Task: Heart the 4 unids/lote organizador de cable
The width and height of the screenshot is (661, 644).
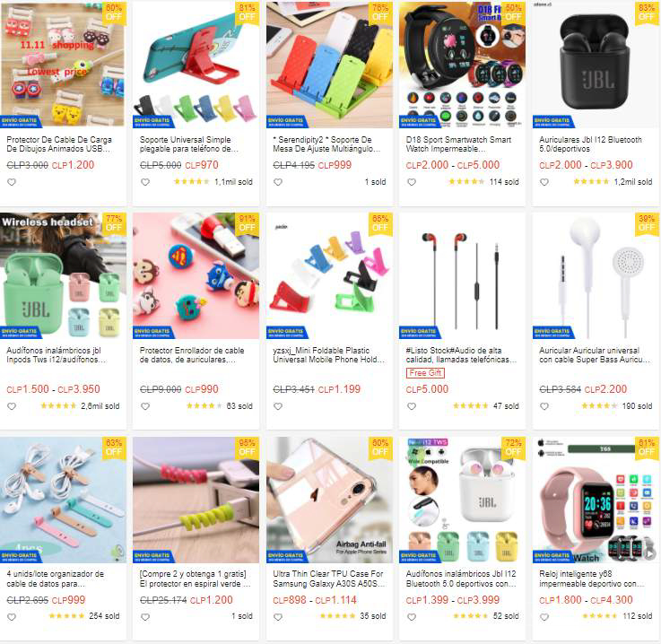Action: [x=12, y=617]
